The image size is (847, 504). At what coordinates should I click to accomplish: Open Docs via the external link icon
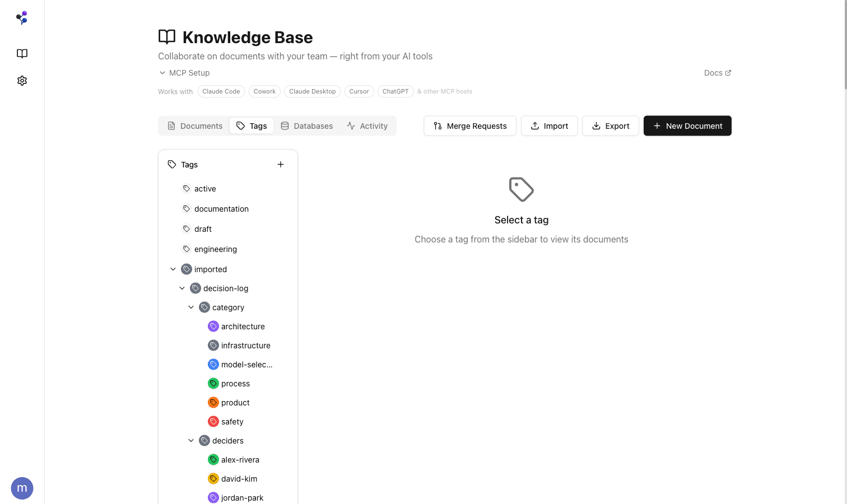[x=728, y=72]
